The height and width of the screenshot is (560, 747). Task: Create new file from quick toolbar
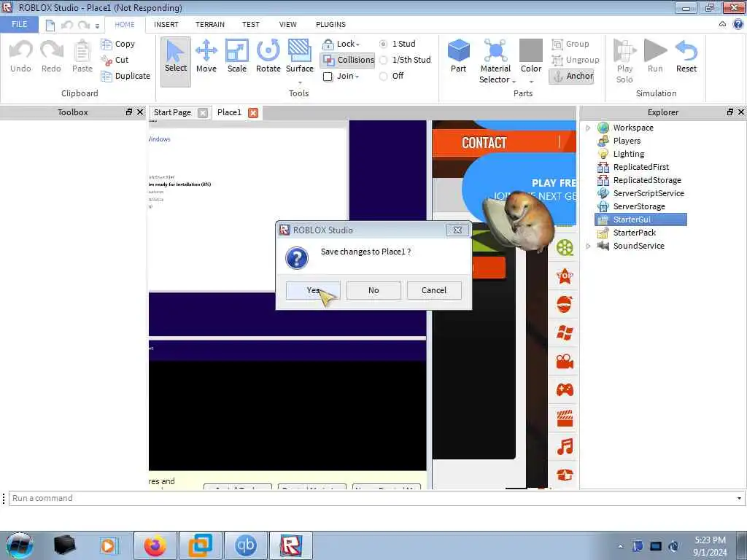click(50, 26)
